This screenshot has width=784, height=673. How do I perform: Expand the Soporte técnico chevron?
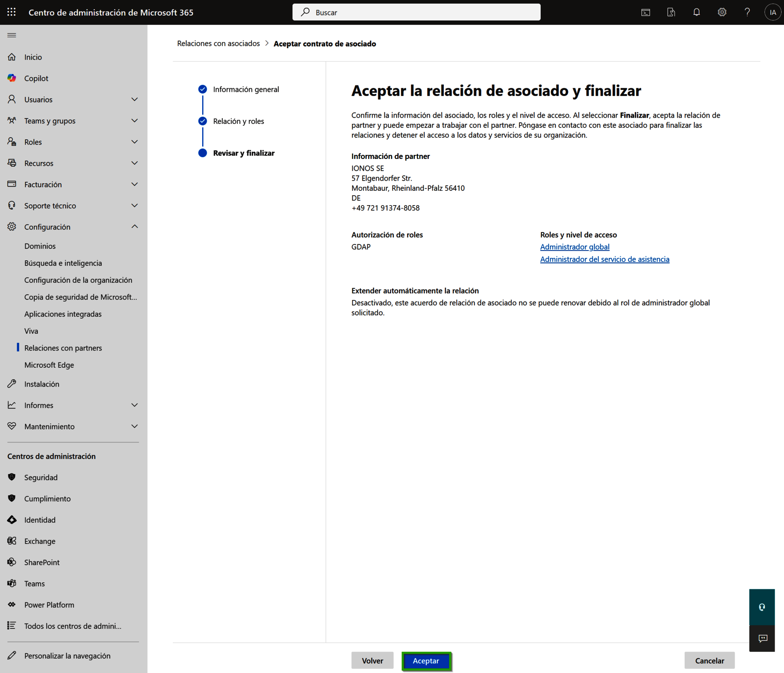coord(134,206)
